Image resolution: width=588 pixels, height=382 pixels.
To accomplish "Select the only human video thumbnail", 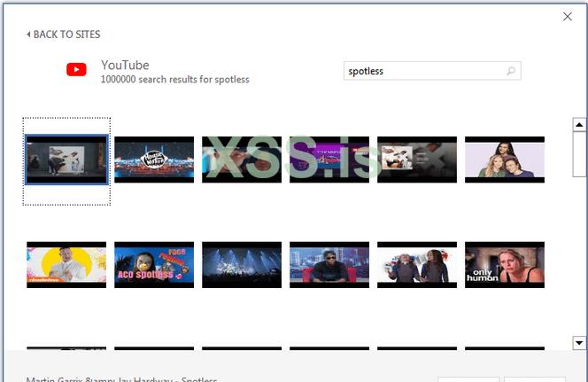I will click(505, 265).
